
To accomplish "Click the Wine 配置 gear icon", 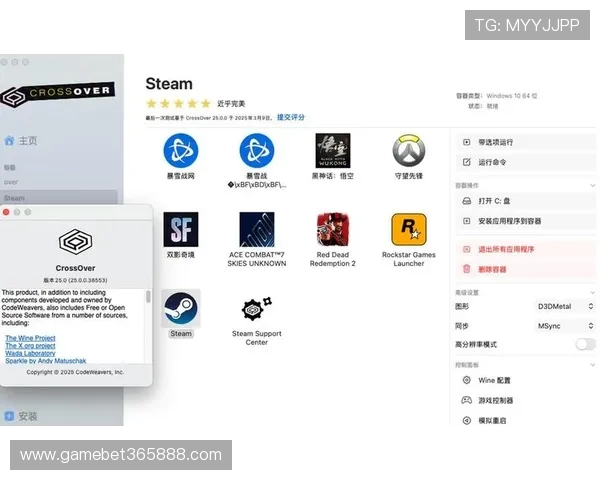I will point(466,380).
